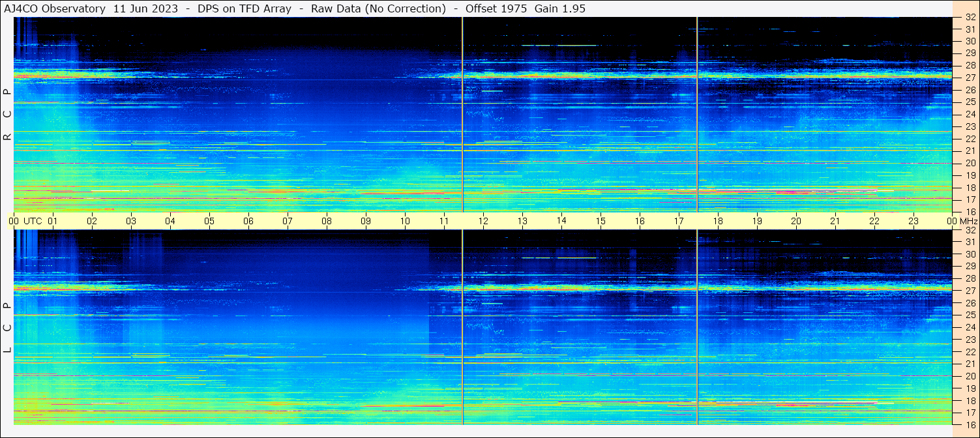
Task: Click the 12 UTC hour label
Action: click(483, 221)
